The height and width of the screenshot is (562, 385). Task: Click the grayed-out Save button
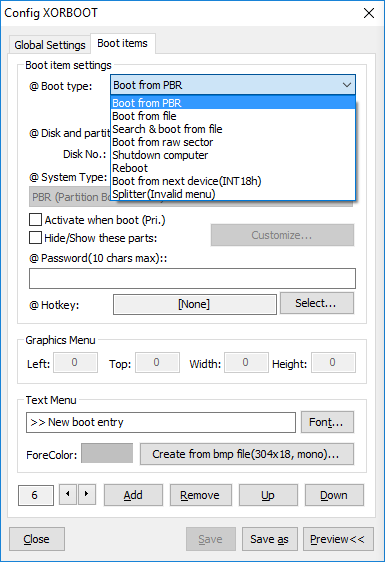[211, 539]
